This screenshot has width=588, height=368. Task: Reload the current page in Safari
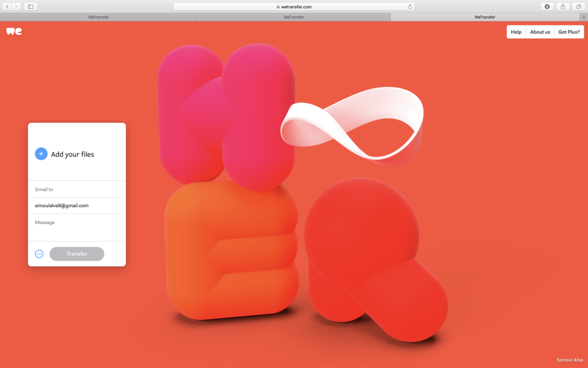[409, 6]
